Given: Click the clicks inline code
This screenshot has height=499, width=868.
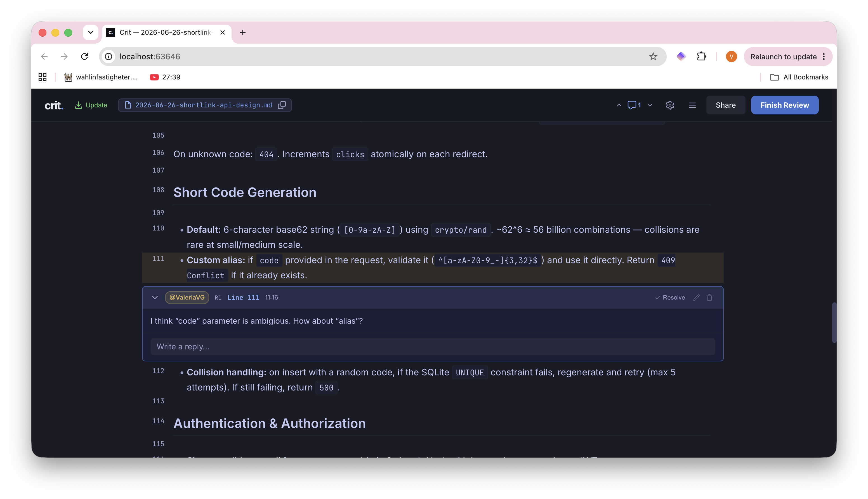Looking at the screenshot, I should tap(350, 155).
